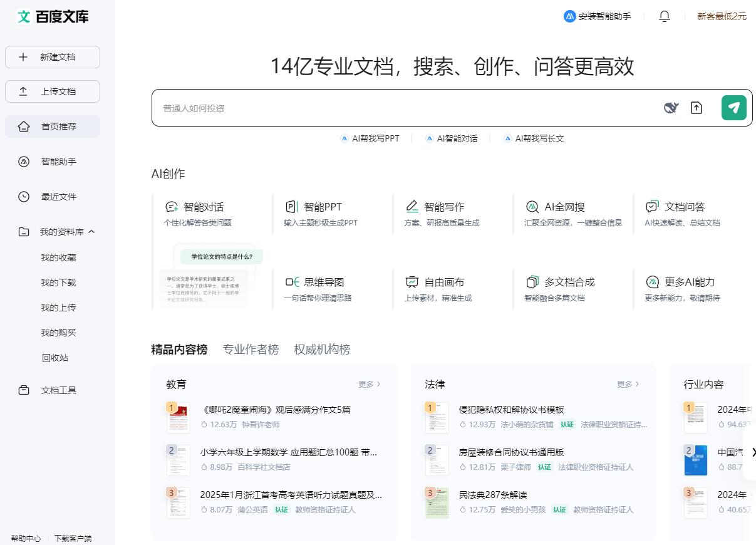Viewport: 756px width, 545px height.
Task: Collapse the 我的资料库 section
Action: coord(91,232)
